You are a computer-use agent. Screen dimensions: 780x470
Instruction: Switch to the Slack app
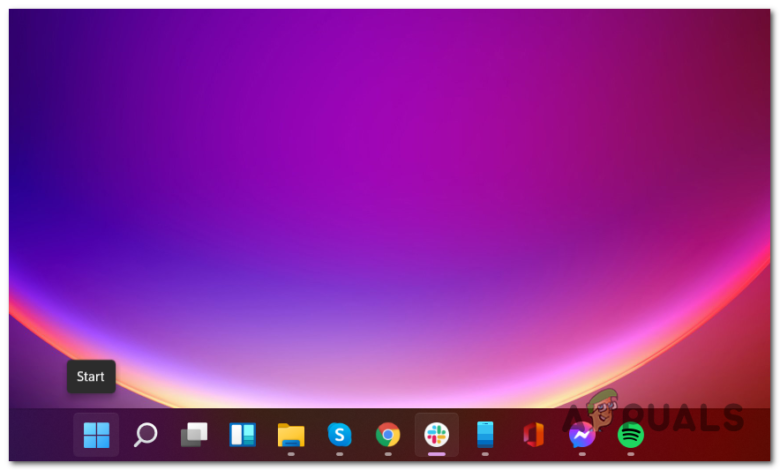click(436, 435)
